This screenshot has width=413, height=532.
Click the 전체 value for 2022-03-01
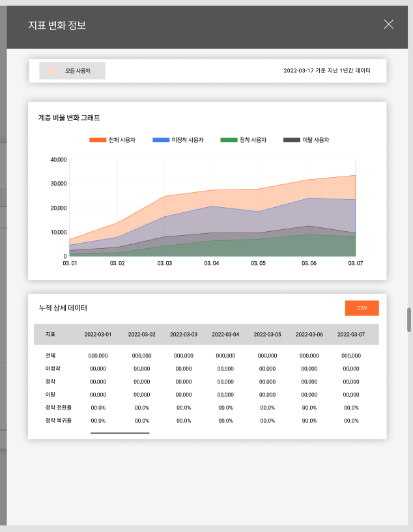pyautogui.click(x=98, y=356)
